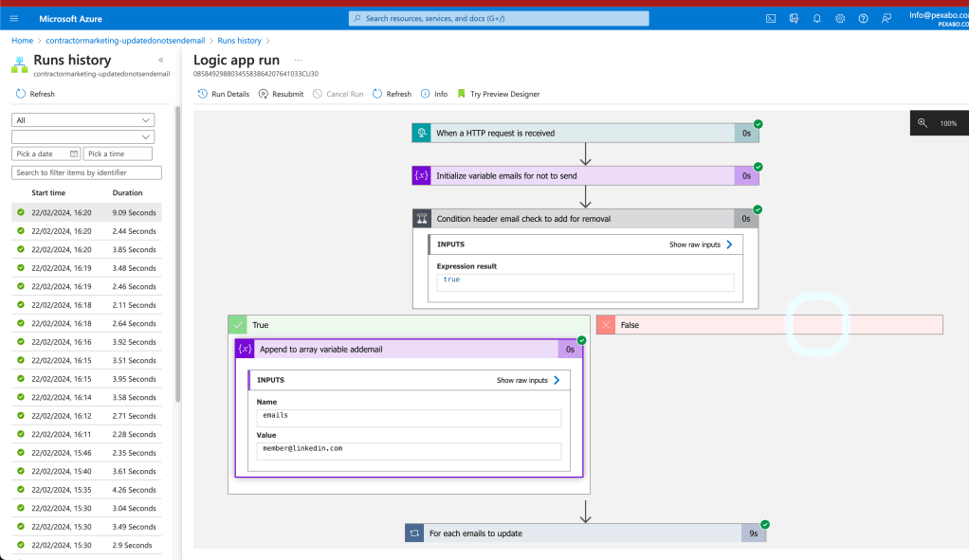This screenshot has height=560, width=969.
Task: Expand the When a HTTP request is received step
Action: tap(585, 133)
